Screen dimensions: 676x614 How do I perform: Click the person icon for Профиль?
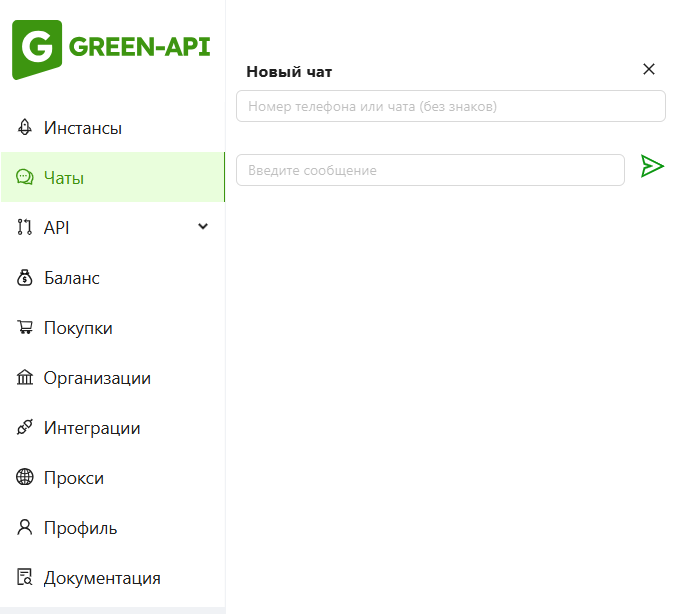pos(25,528)
